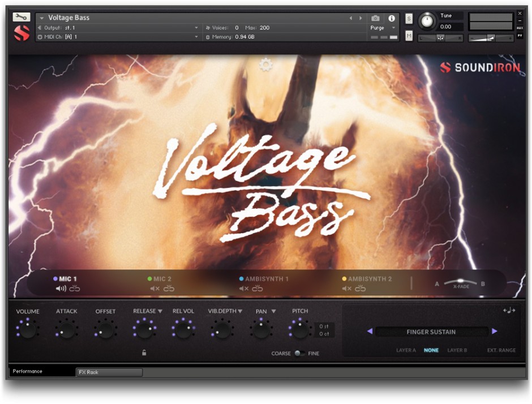The width and height of the screenshot is (532, 404).
Task: Click the MIC 1 link chain icon
Action: pos(75,289)
